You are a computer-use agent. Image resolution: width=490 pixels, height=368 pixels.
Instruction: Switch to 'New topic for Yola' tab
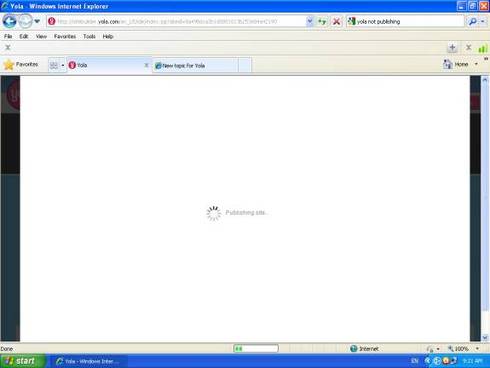195,66
